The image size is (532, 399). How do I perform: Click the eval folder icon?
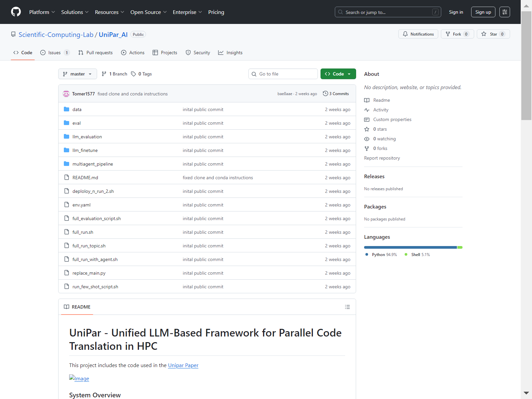pos(66,123)
